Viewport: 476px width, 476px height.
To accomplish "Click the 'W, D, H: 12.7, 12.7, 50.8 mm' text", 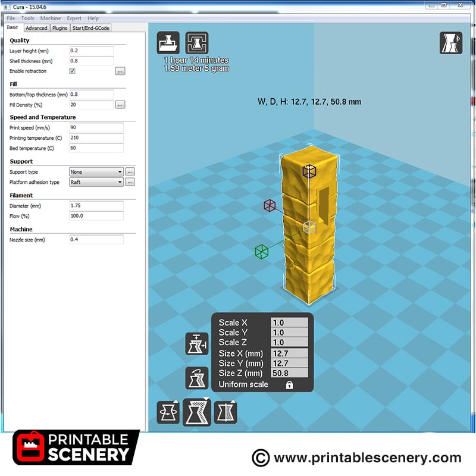I will 309,102.
